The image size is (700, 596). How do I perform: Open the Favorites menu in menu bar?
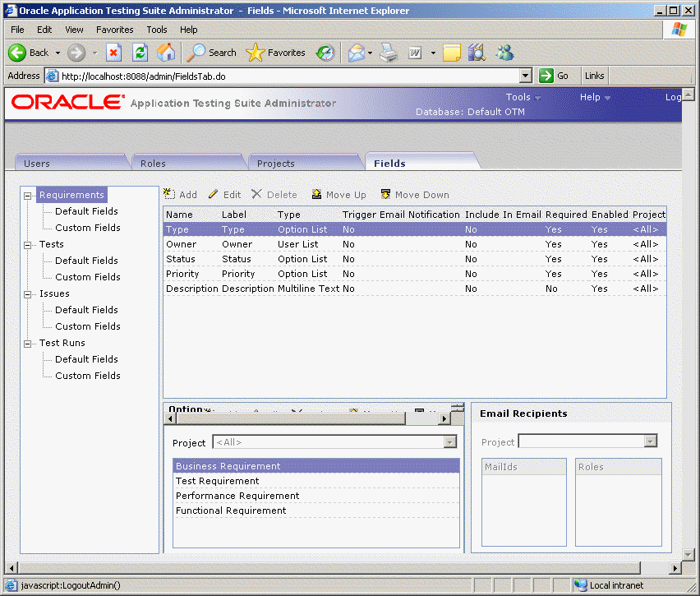pos(114,30)
